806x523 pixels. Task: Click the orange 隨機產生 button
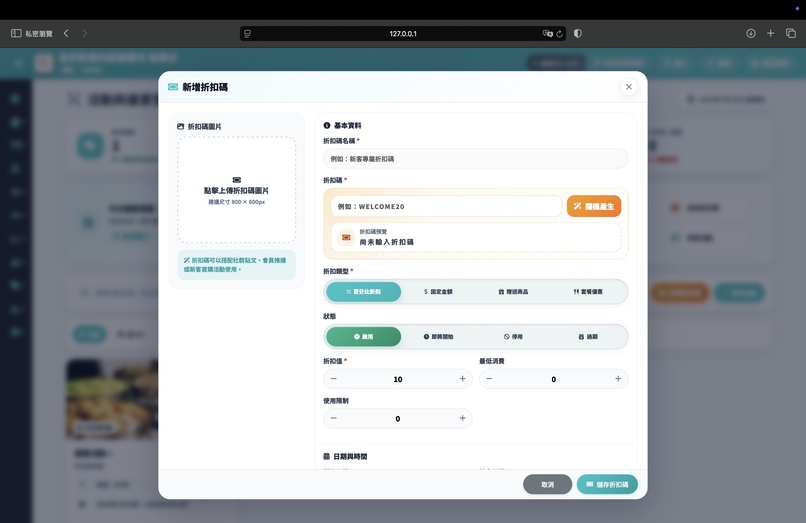tap(594, 206)
